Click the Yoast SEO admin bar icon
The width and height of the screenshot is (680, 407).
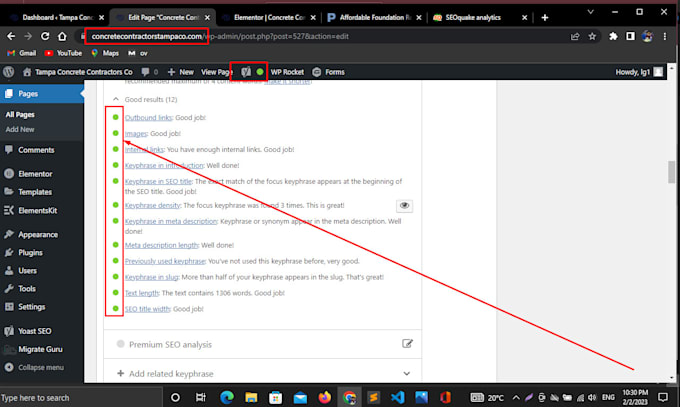pyautogui.click(x=246, y=72)
